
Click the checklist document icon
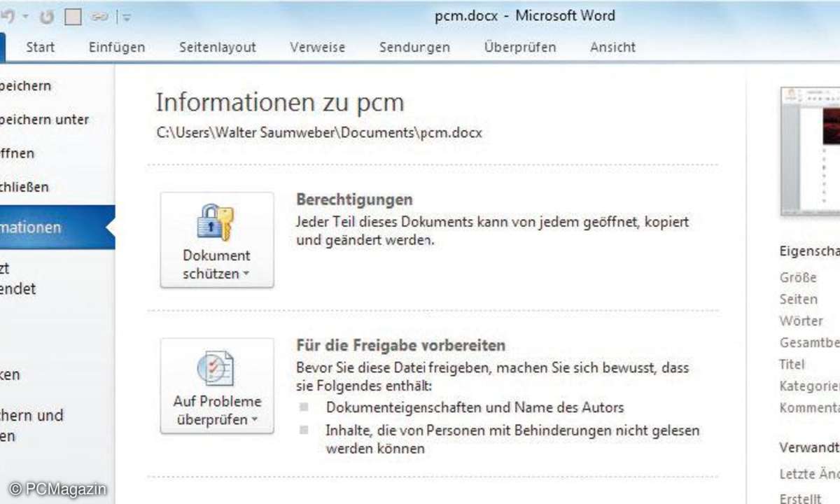[x=216, y=368]
